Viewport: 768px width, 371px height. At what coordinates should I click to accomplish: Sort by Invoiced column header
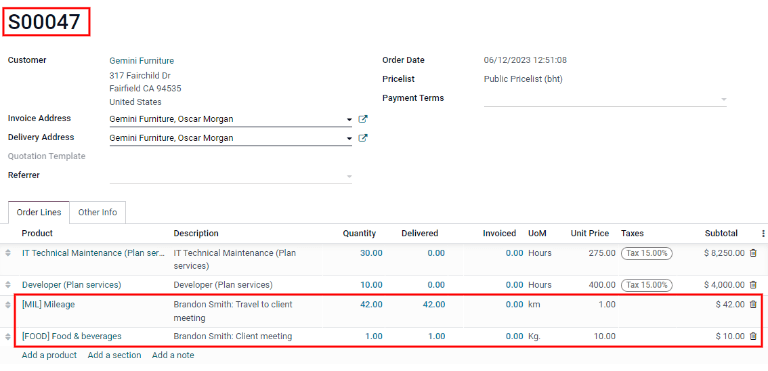499,233
